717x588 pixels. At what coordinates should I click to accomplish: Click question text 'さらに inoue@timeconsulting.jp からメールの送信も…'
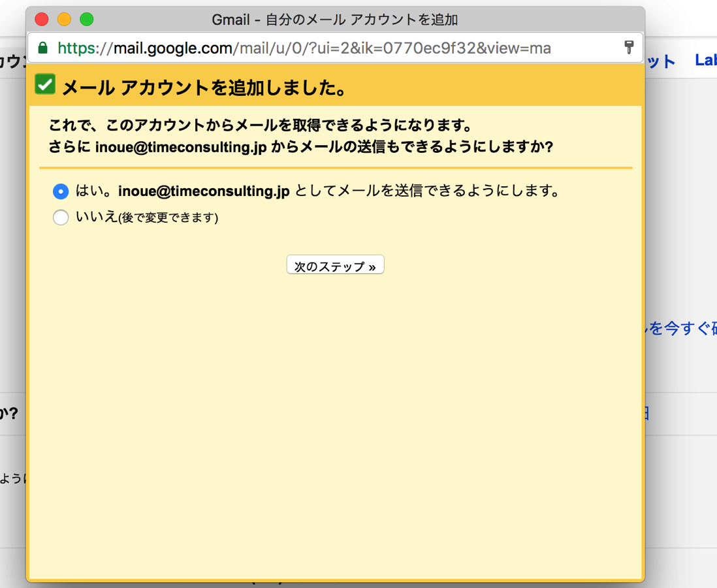[x=301, y=147]
